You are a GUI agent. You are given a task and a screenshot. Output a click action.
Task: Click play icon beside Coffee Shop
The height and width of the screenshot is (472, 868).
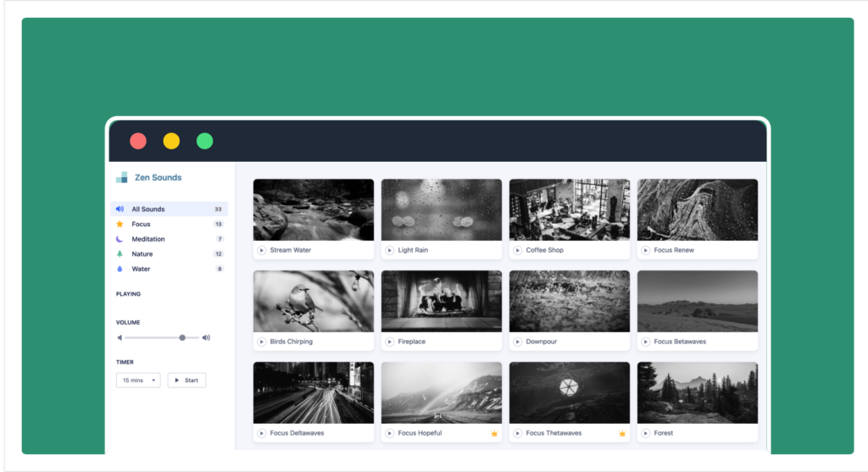(x=518, y=250)
